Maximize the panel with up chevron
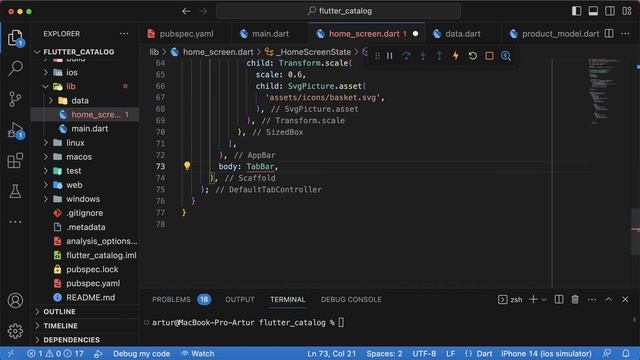Viewport: 640px width, 360px height. pyautogui.click(x=609, y=300)
